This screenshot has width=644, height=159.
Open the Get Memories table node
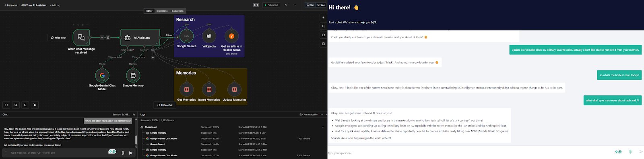(x=186, y=89)
